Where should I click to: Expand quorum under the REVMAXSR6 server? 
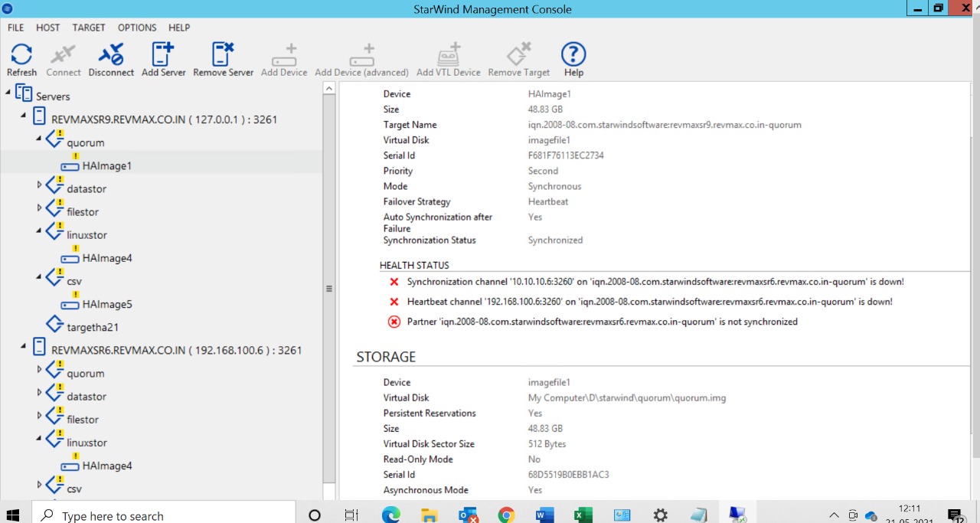tap(40, 369)
